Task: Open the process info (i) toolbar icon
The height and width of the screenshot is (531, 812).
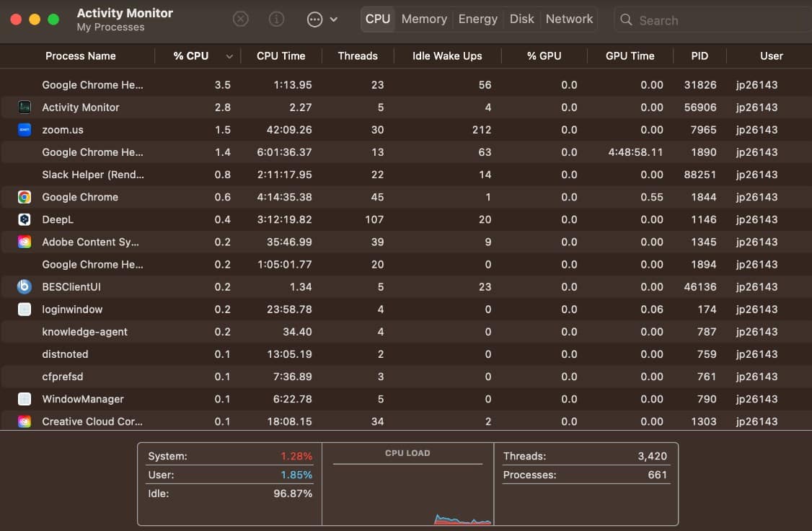Action: 276,19
